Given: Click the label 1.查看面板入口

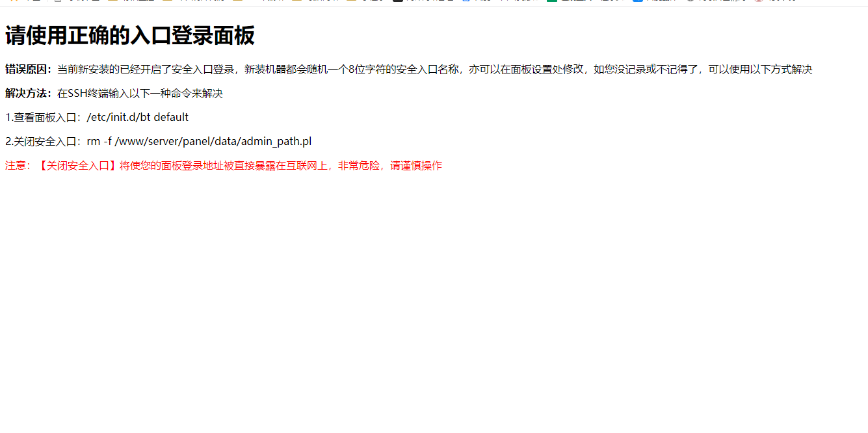Looking at the screenshot, I should click(x=43, y=118).
